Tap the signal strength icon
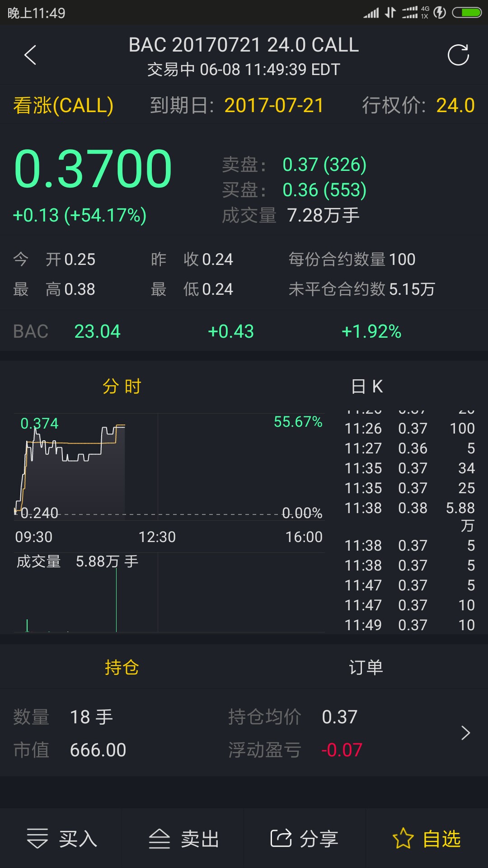The height and width of the screenshot is (868, 488). tap(371, 13)
